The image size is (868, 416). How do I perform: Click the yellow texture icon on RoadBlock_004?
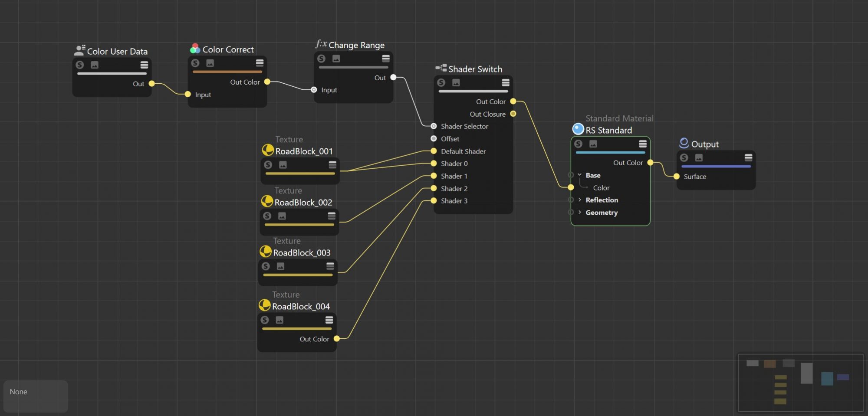[264, 305]
